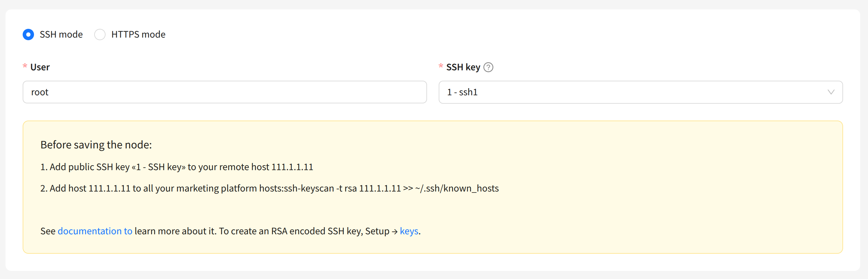
Task: Click the 'root' text inside User field
Action: tap(40, 92)
